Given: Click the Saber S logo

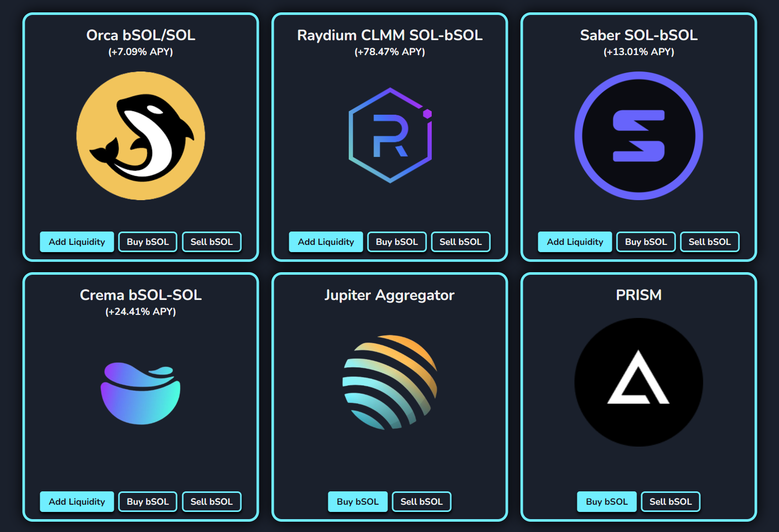Looking at the screenshot, I should tap(639, 136).
